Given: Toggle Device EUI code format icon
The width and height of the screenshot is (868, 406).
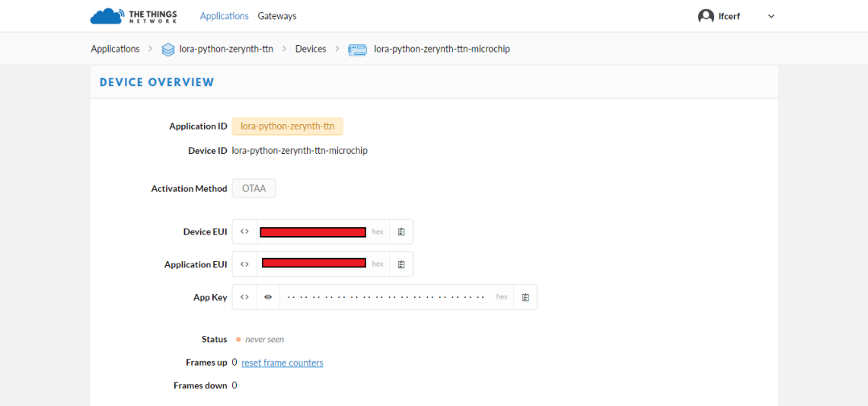Looking at the screenshot, I should (244, 232).
